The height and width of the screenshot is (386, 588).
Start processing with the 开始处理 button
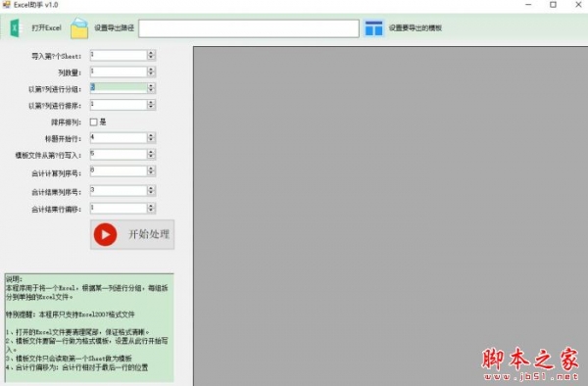point(132,234)
